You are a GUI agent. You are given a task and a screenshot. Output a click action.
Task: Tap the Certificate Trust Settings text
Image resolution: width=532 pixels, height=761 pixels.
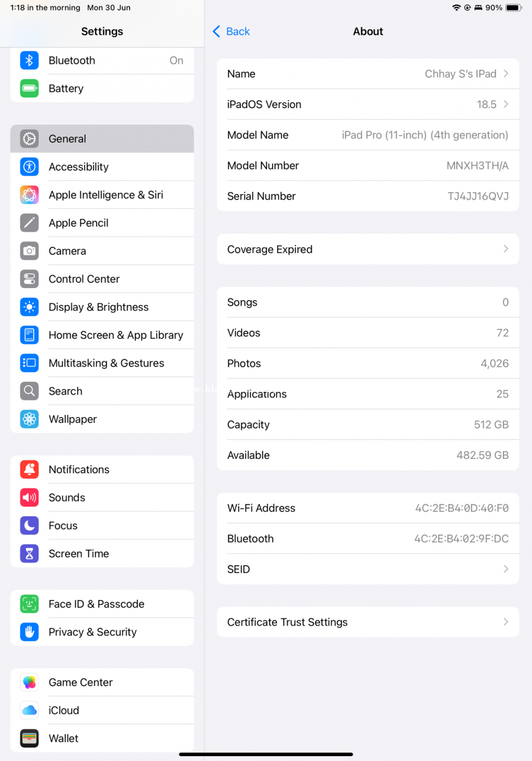coord(287,622)
